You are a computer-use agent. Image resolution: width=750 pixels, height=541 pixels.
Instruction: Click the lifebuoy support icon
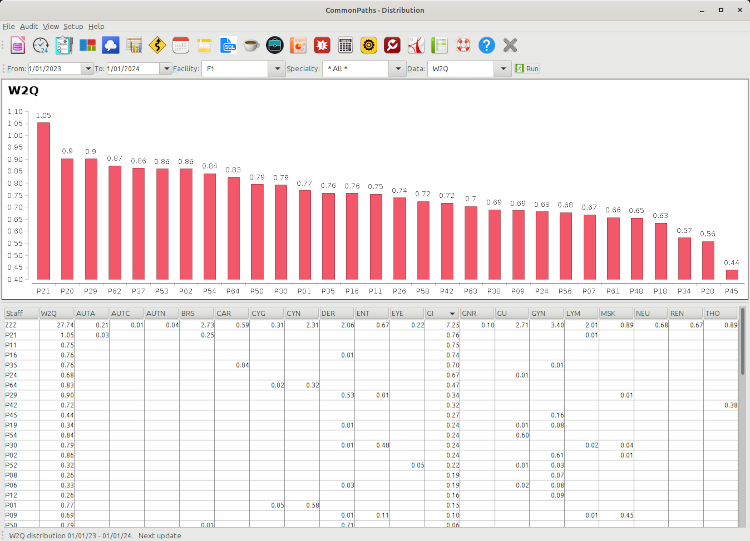[x=463, y=45]
